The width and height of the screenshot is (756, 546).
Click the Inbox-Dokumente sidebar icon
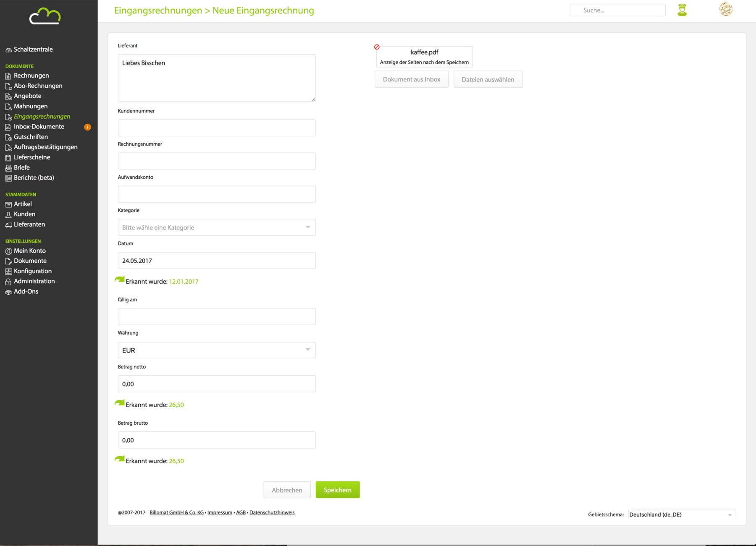coord(8,127)
